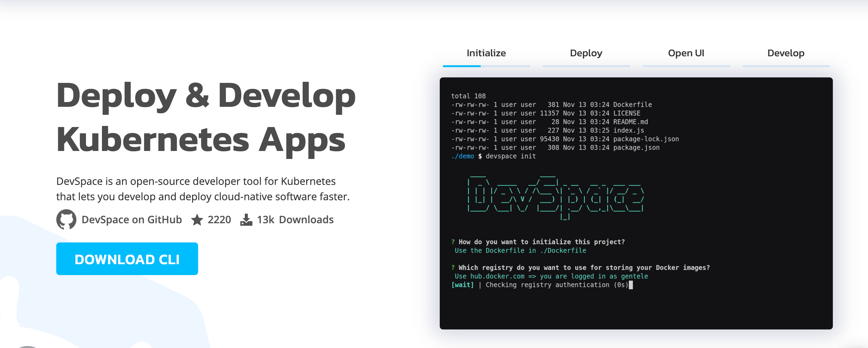
Task: Select the Develop tab
Action: (786, 53)
